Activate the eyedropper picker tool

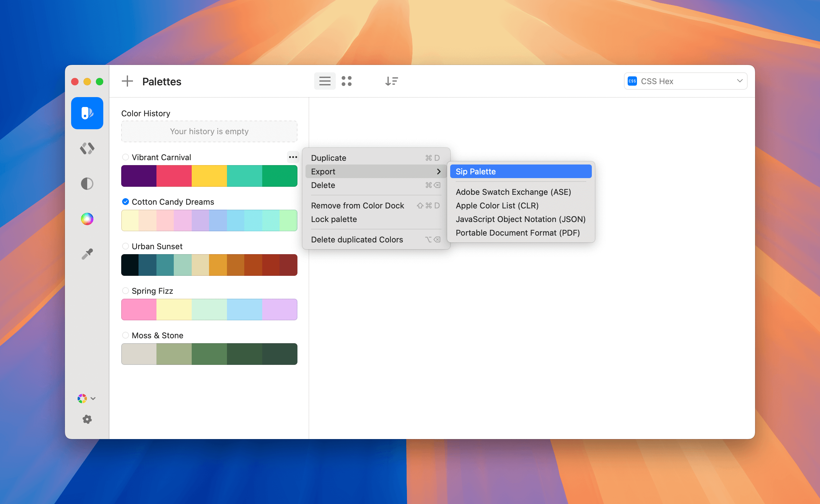[x=87, y=253]
